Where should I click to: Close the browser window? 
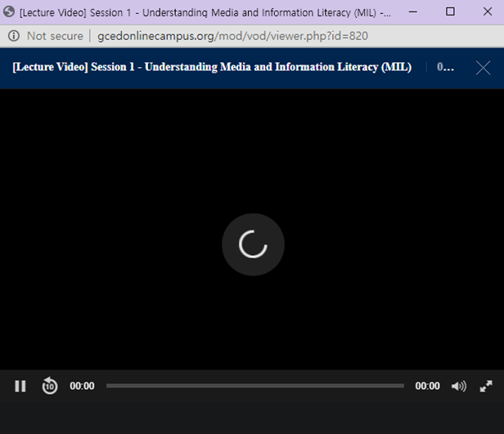coord(488,12)
